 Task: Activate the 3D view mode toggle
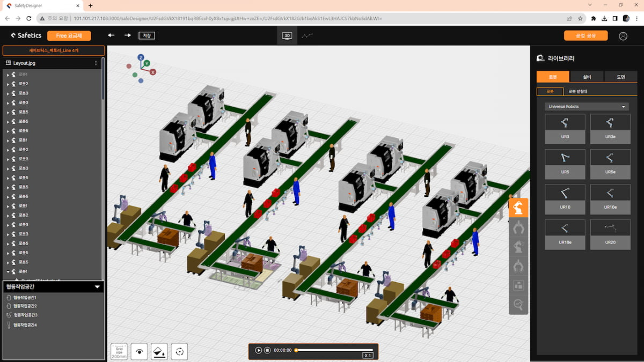[x=287, y=36]
